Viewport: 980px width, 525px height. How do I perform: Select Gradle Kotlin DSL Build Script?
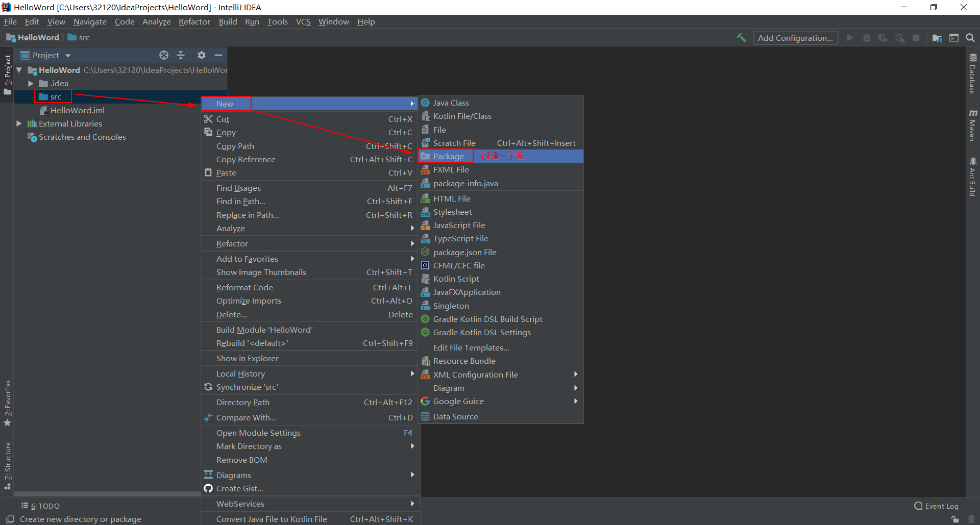coord(501,319)
